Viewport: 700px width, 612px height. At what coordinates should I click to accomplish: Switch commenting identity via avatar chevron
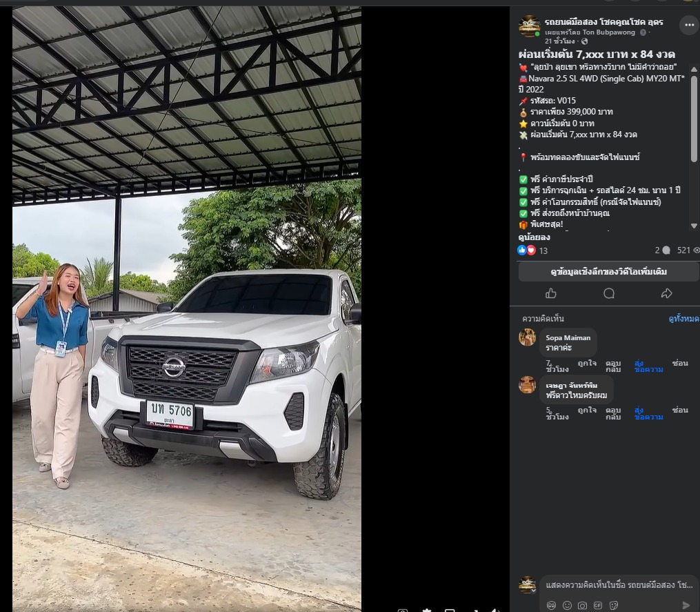click(534, 591)
